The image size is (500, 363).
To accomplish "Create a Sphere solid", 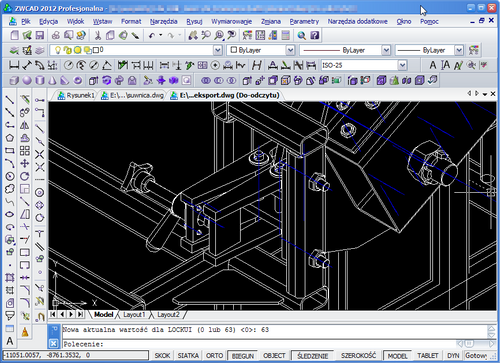I will [27, 80].
